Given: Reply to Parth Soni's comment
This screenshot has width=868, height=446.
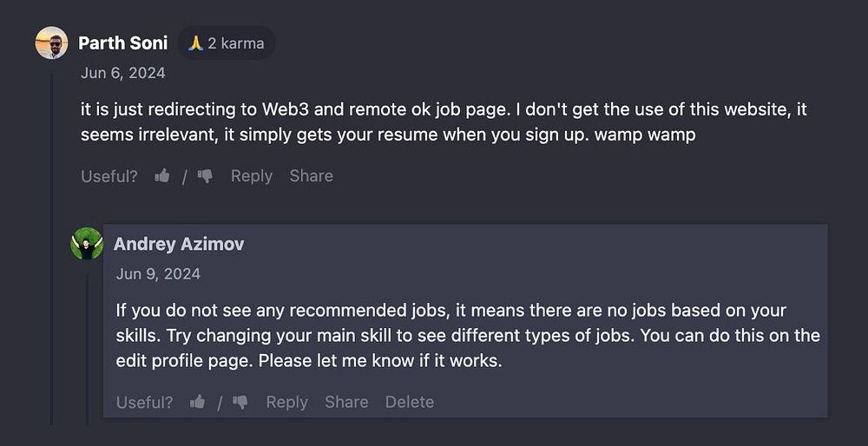Looking at the screenshot, I should tap(252, 176).
